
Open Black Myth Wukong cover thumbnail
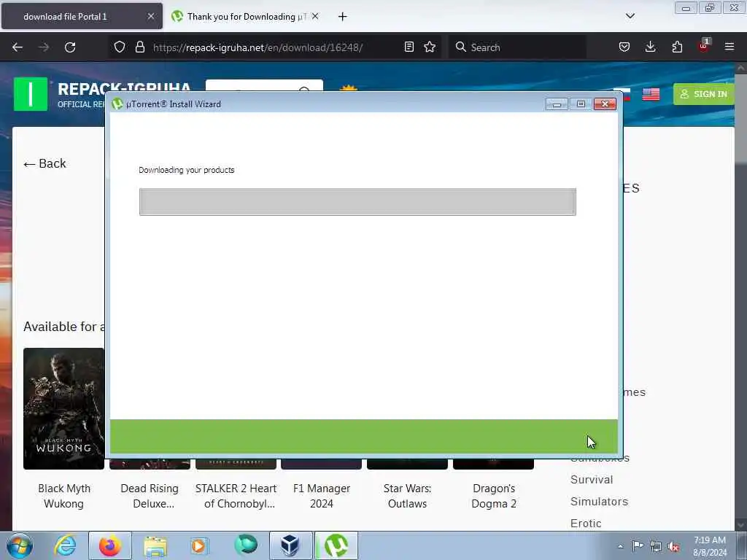pos(64,408)
